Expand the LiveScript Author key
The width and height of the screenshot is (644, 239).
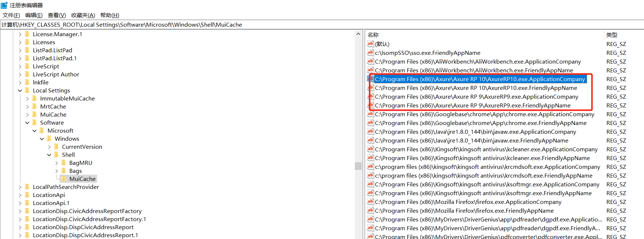pyautogui.click(x=20, y=75)
